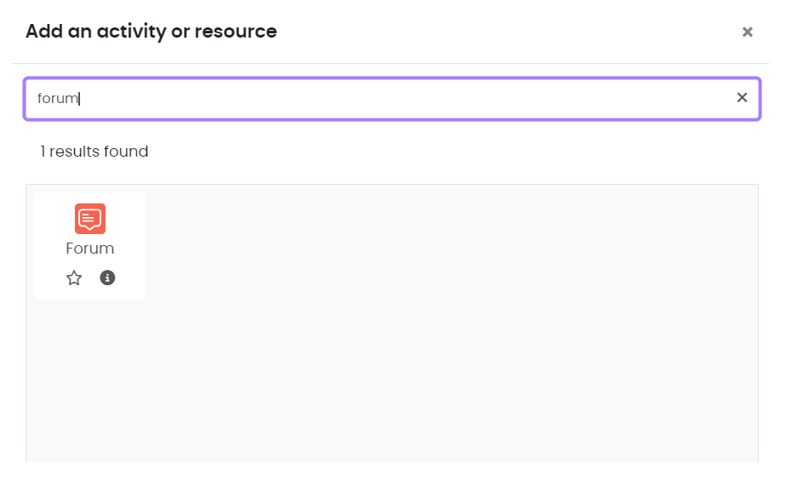Screen dimensions: 796x487
Task: Click the Forum text label
Action: coord(90,248)
